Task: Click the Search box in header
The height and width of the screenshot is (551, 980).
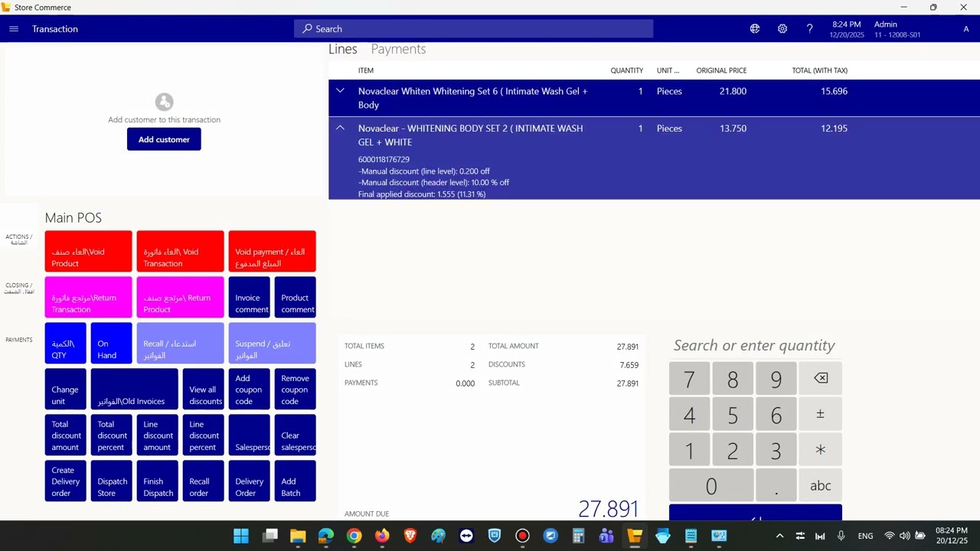Action: tap(473, 29)
